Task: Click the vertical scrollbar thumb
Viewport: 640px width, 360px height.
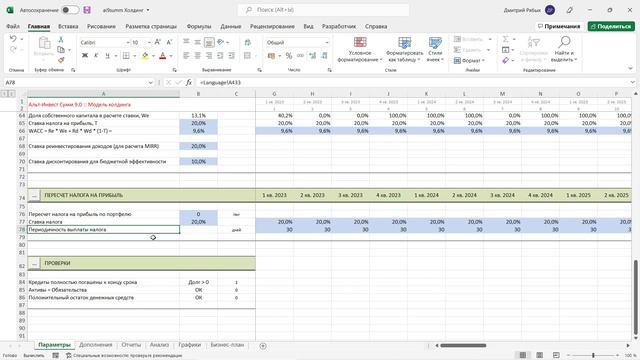Action: (636, 297)
